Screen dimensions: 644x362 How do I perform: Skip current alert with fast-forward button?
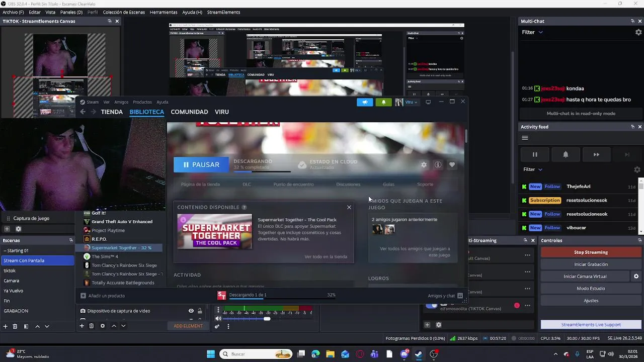(596, 154)
